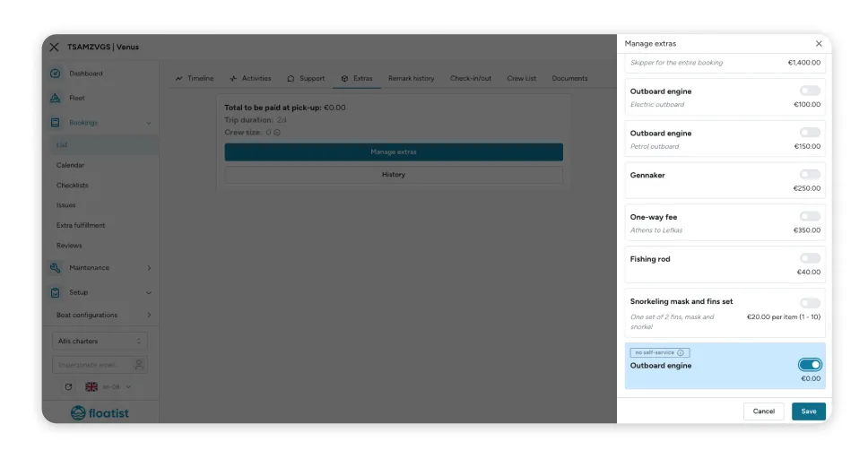The width and height of the screenshot is (868, 459).
Task: Turn on the One-way fee toggle
Action: click(810, 216)
